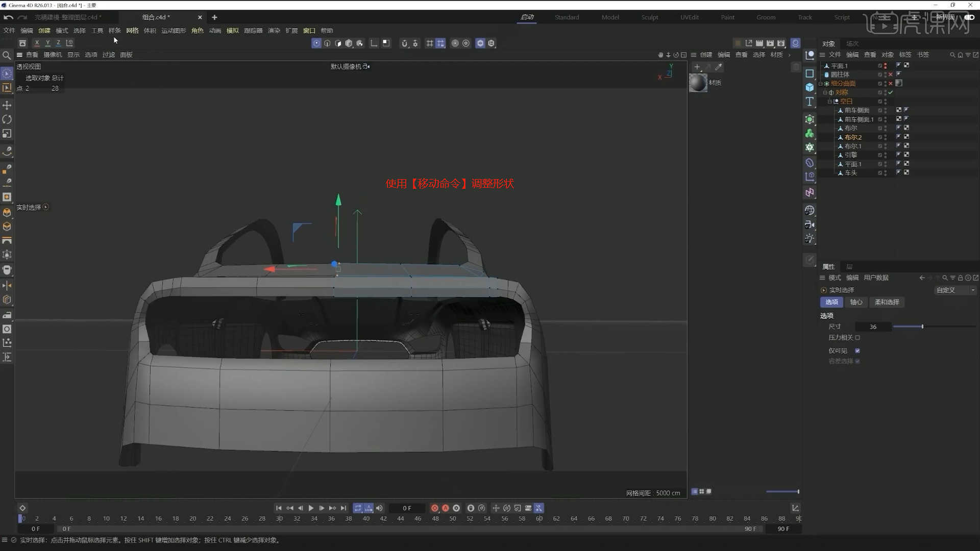Open the 摄像机 viewport menu
This screenshot has width=980, height=551.
(53, 55)
